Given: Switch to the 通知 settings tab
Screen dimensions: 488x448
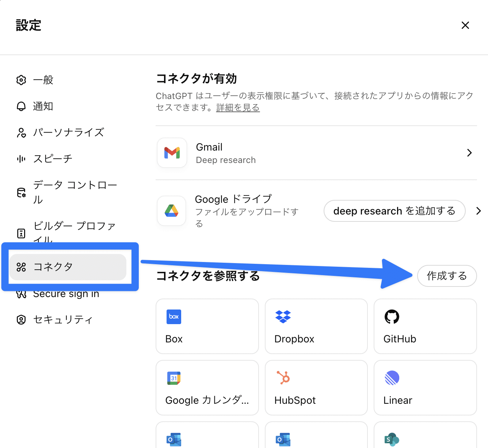Looking at the screenshot, I should [43, 106].
